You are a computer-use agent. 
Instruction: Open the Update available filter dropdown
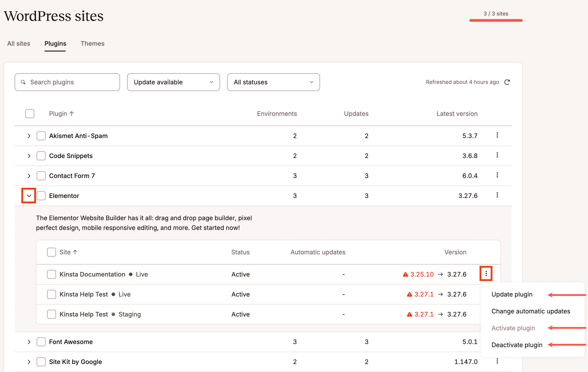click(173, 82)
